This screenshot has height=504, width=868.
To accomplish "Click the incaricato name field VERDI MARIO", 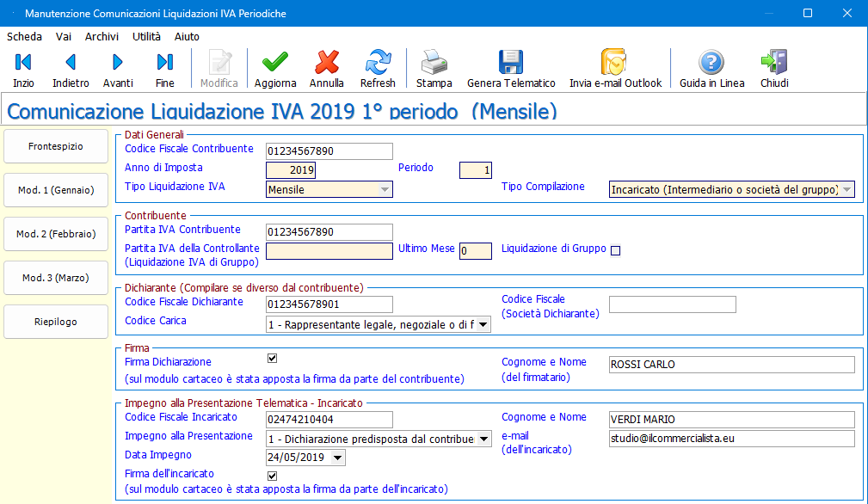I will pos(732,420).
